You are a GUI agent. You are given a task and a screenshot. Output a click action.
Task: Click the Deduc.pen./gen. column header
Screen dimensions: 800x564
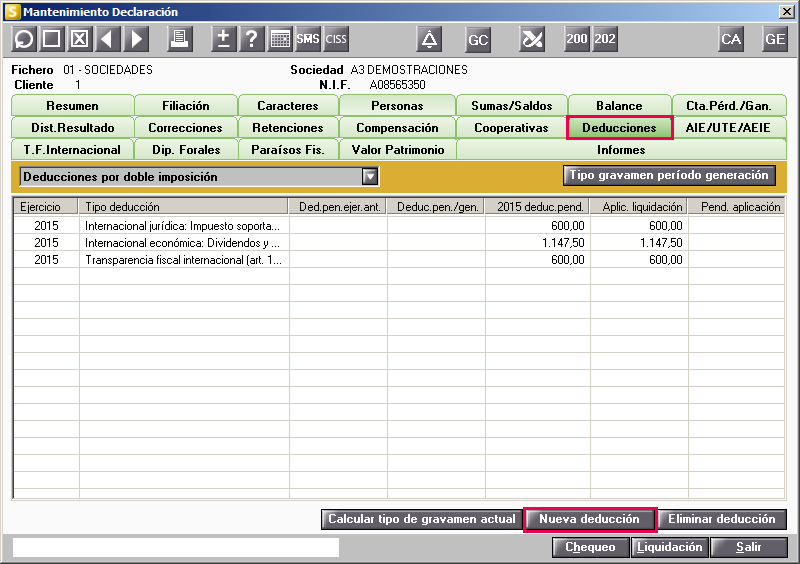click(436, 207)
